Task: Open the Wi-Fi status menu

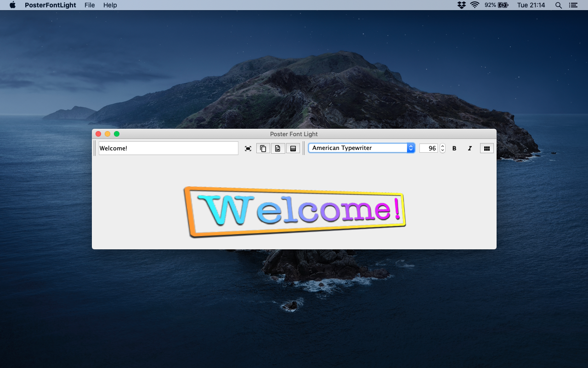Action: (475, 5)
